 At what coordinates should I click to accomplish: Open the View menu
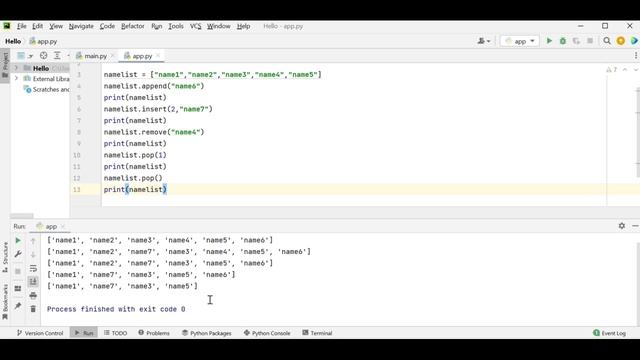pyautogui.click(x=56, y=26)
